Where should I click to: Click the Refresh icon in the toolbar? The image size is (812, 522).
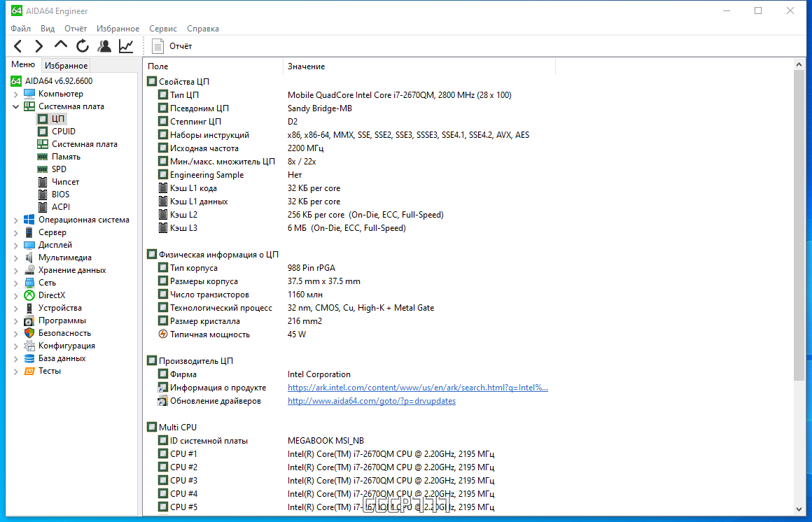(83, 46)
